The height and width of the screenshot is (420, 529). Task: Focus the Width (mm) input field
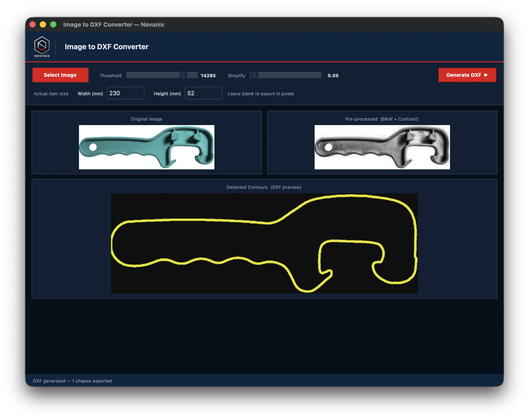click(x=125, y=93)
